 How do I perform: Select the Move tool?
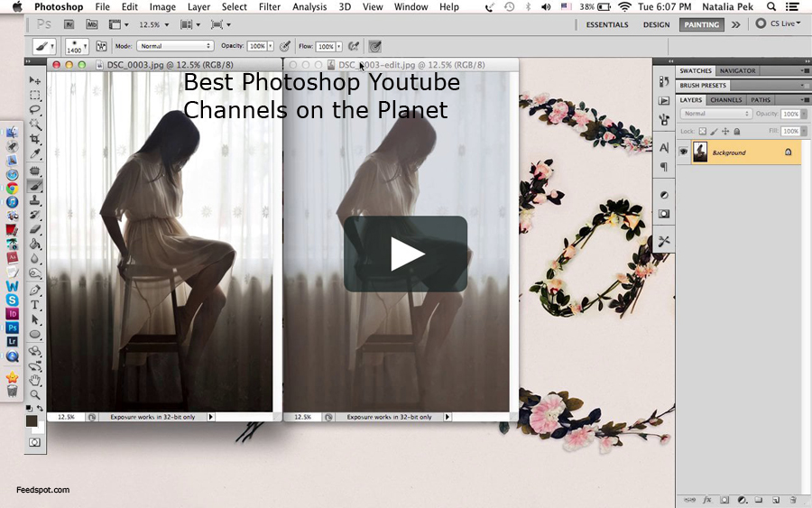pyautogui.click(x=34, y=80)
